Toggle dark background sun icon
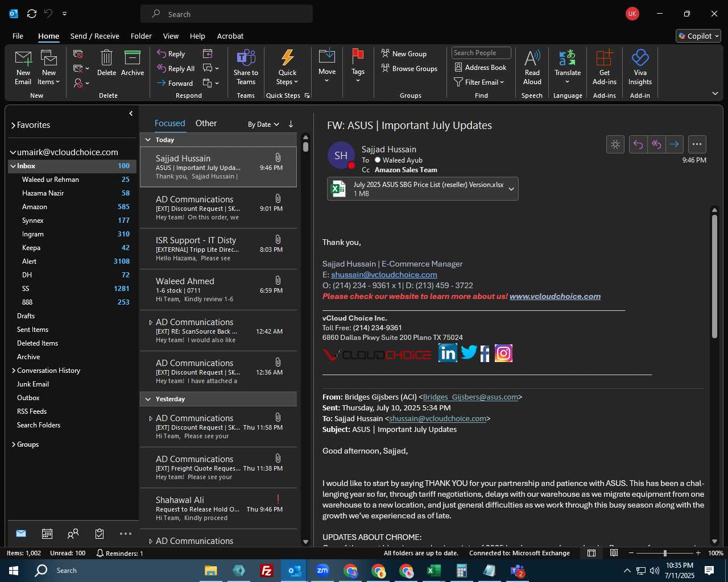Viewport: 728px width, 582px height. (615, 144)
